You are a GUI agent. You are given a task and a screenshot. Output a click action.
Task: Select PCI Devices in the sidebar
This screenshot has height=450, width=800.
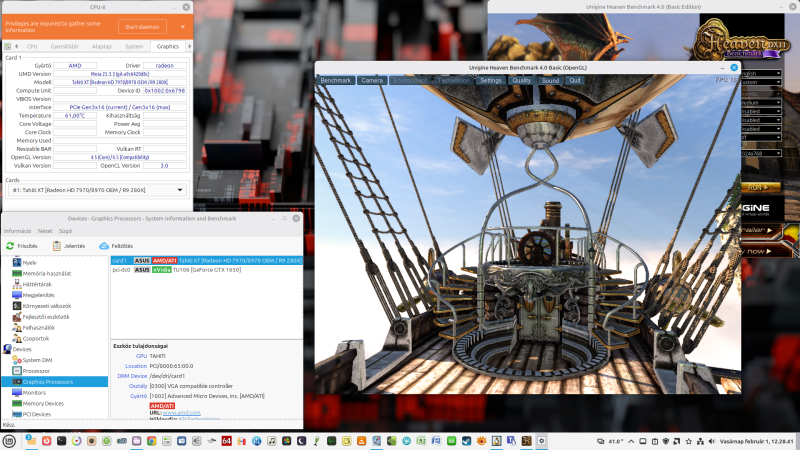tap(37, 414)
